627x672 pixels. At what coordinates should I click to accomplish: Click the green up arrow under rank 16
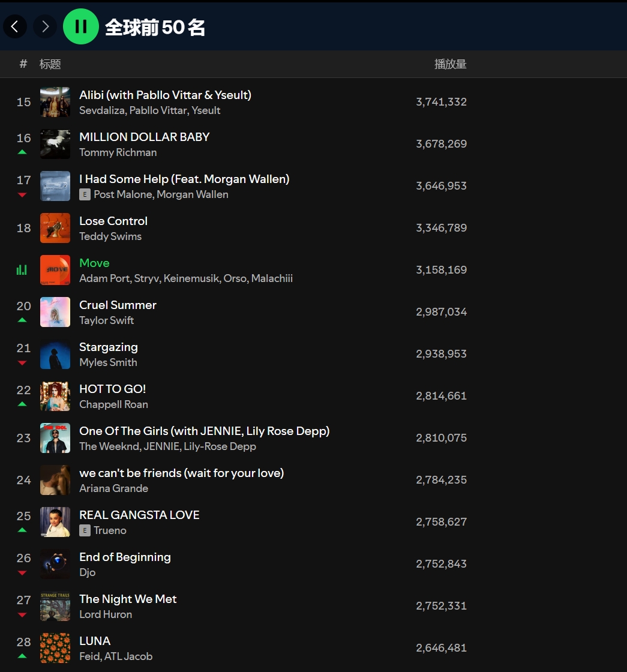[x=22, y=152]
